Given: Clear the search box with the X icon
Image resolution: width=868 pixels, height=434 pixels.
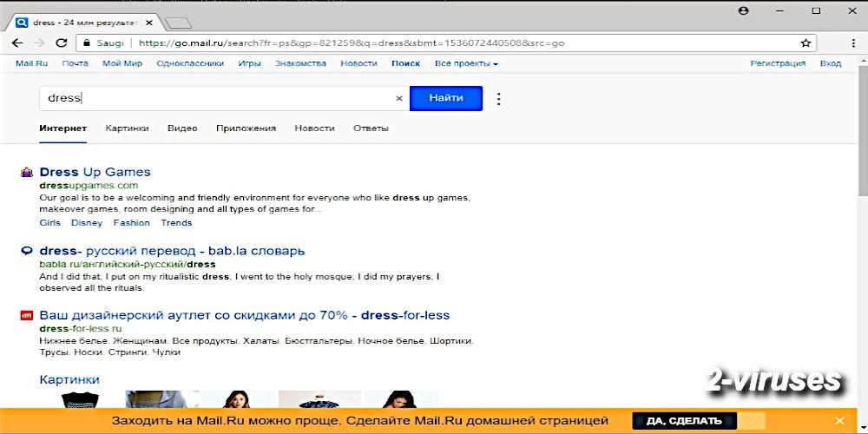Looking at the screenshot, I should click(398, 99).
